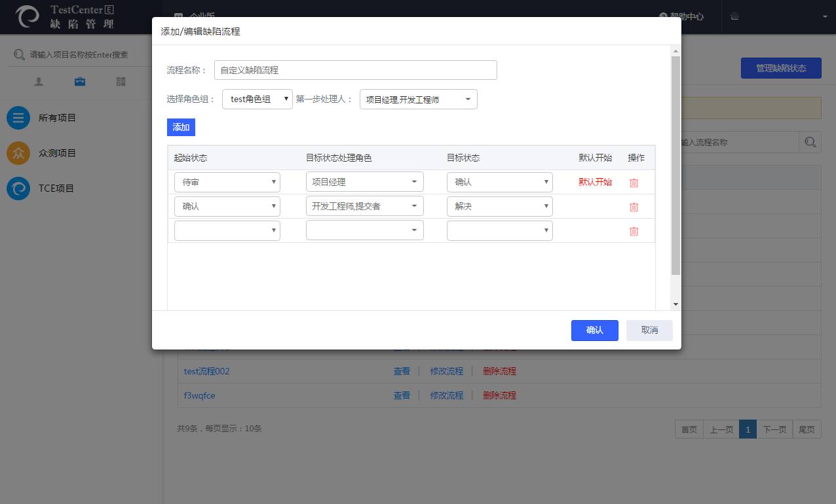Image resolution: width=836 pixels, height=504 pixels.
Task: Expand 第一步处理人 multi-select dropdown
Action: [418, 99]
